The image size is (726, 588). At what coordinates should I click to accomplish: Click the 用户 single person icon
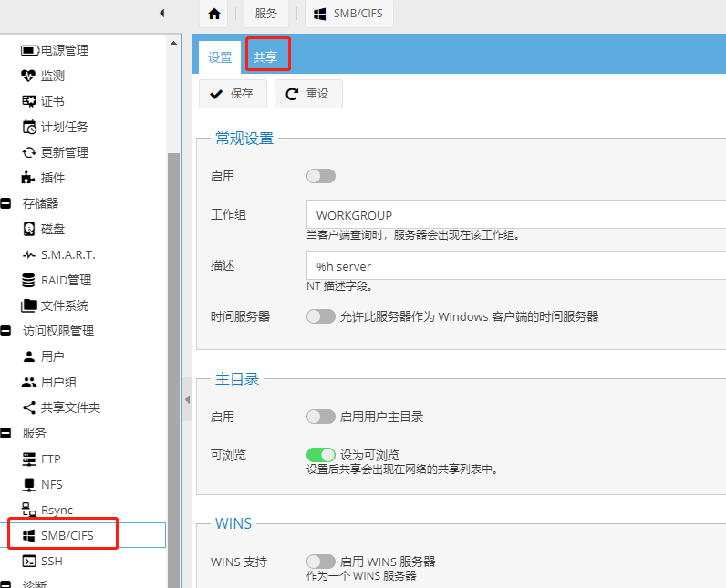pyautogui.click(x=28, y=356)
